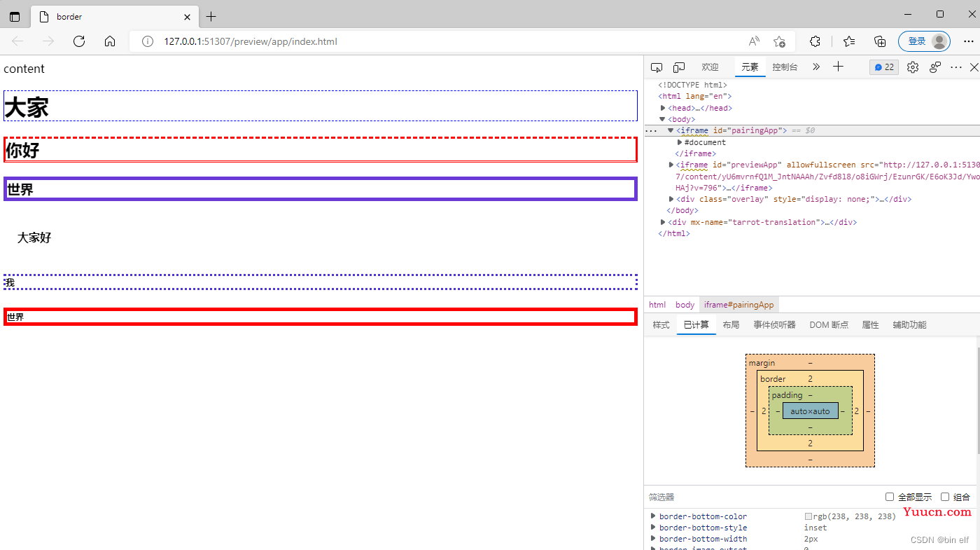Activate the inspect element picker icon
The width and height of the screenshot is (980, 550).
[x=656, y=67]
